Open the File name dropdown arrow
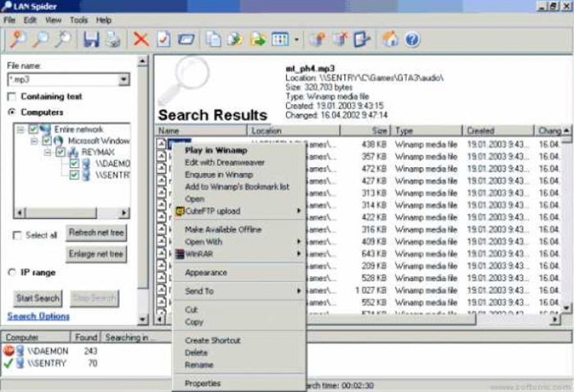The height and width of the screenshot is (392, 574). tap(124, 79)
